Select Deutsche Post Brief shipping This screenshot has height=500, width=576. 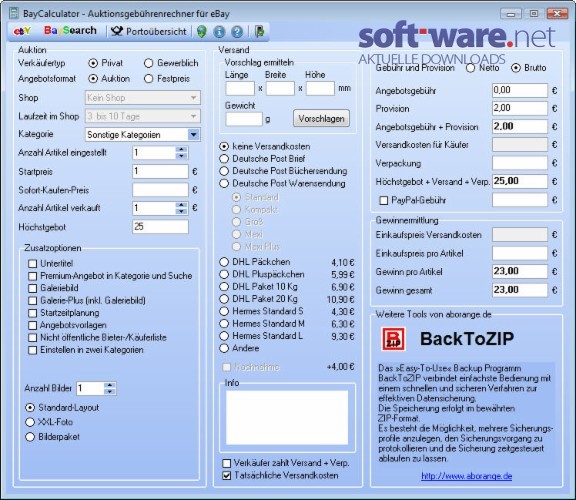tap(224, 159)
